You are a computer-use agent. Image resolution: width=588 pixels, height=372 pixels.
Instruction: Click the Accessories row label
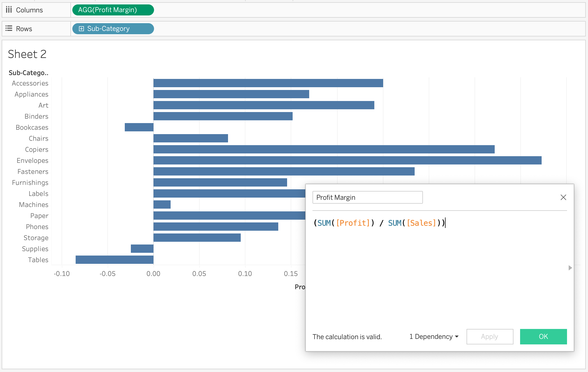pyautogui.click(x=30, y=83)
